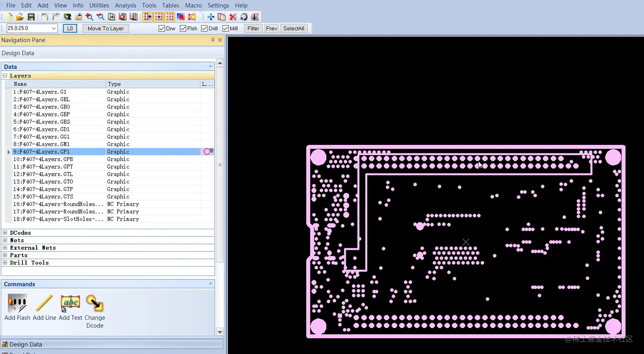Toggle the L0 layer button
Viewport: 644px width, 354px height.
[70, 29]
